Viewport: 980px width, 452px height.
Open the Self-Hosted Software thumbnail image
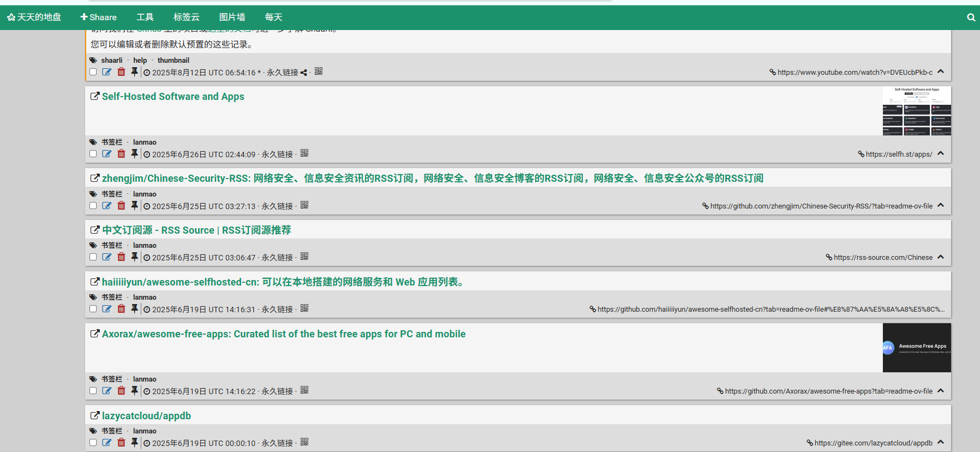[x=917, y=111]
